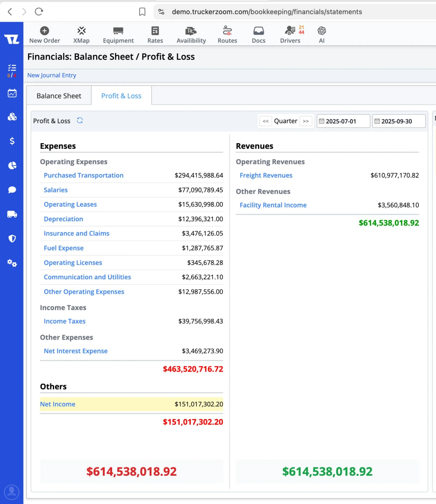436x504 pixels.
Task: Open Purchased Transportation account link
Action: click(84, 175)
